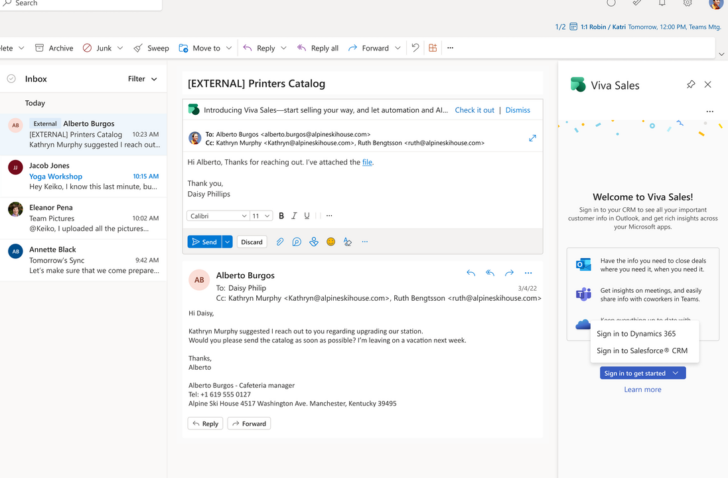Mark the email as Junk
The image size is (728, 478).
(98, 48)
